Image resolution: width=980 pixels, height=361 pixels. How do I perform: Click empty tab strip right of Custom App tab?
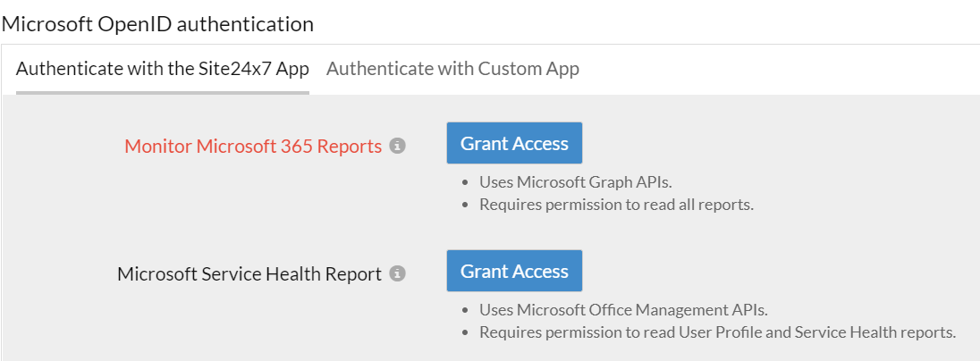[x=778, y=69]
